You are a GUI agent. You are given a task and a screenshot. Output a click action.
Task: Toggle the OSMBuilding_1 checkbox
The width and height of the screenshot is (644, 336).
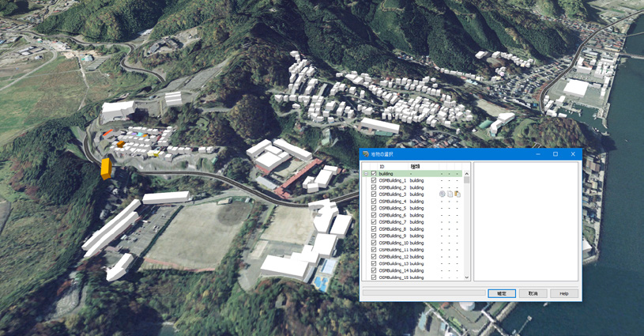click(373, 180)
